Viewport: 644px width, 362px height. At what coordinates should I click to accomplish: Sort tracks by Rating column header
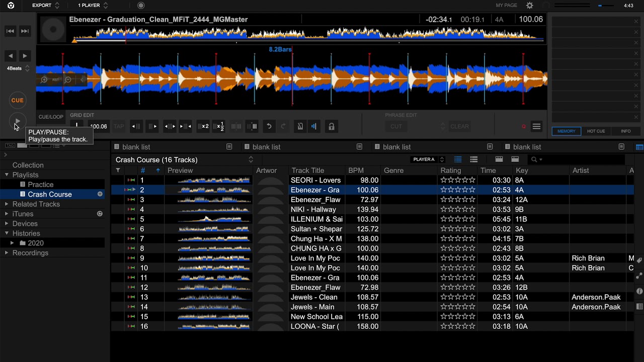point(451,170)
